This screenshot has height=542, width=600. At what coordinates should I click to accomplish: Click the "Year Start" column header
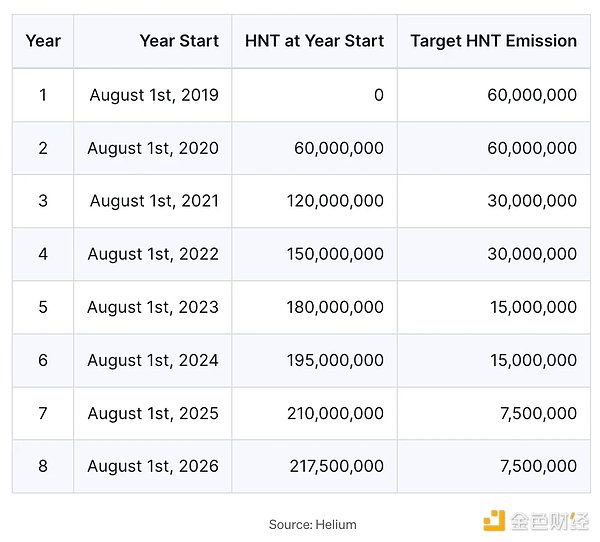coord(178,41)
